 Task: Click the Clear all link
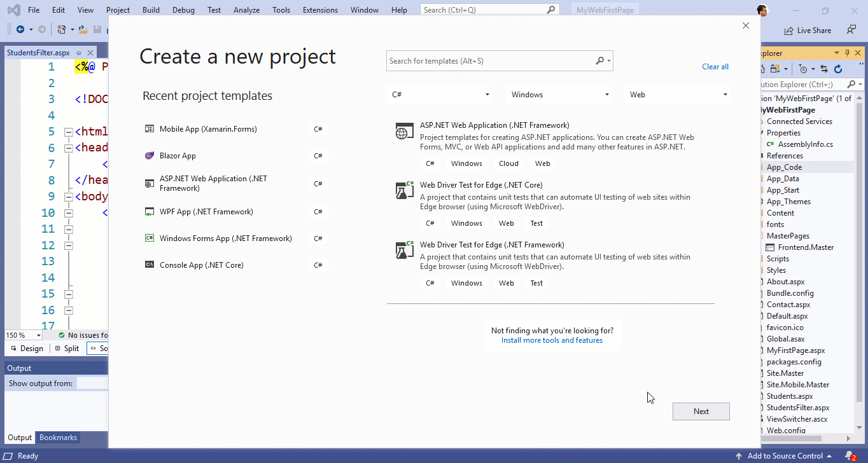(715, 67)
